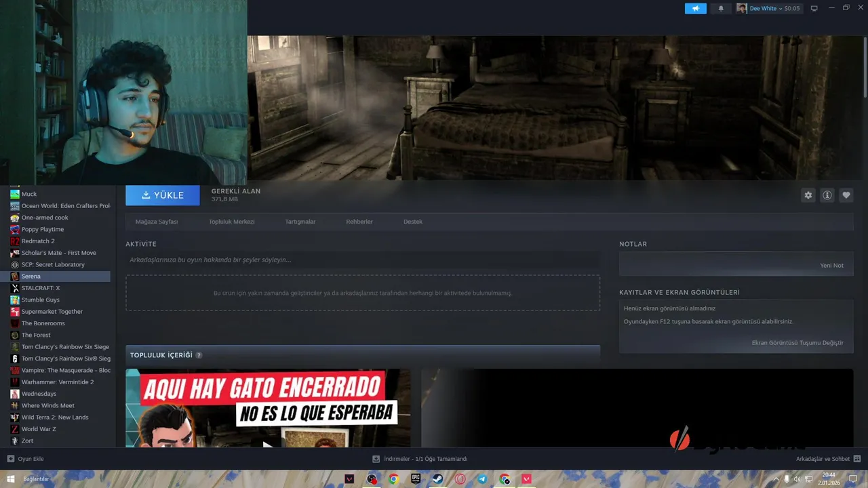Image resolution: width=868 pixels, height=488 pixels.
Task: Click the STALCRAFT: X game icon
Action: (x=15, y=288)
